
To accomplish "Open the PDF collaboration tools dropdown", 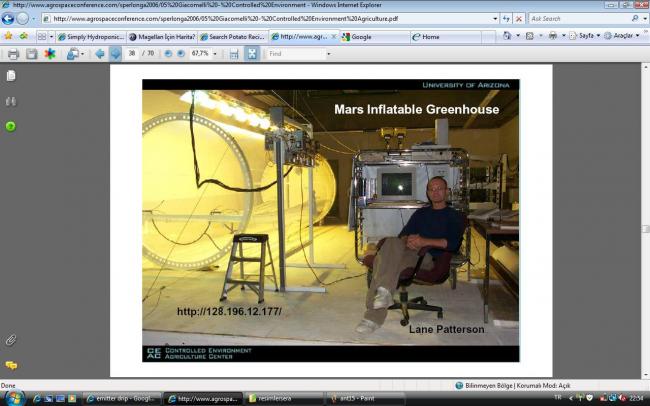I will click(x=75, y=54).
